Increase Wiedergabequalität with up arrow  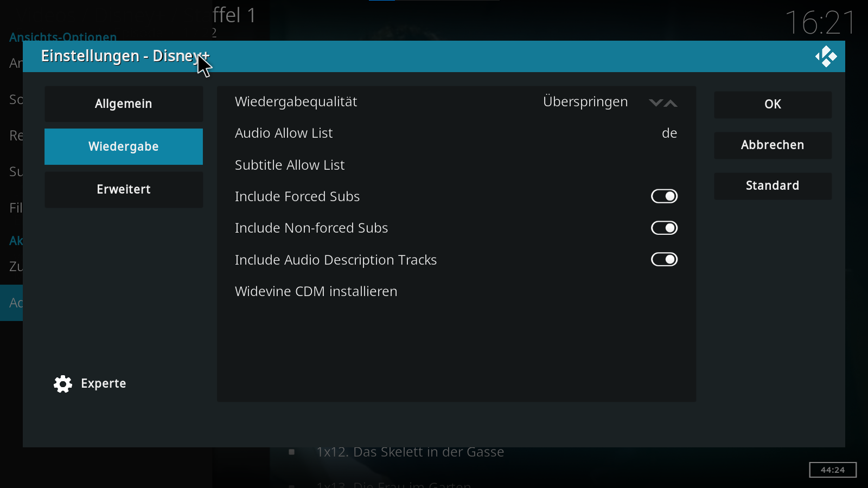[671, 102]
